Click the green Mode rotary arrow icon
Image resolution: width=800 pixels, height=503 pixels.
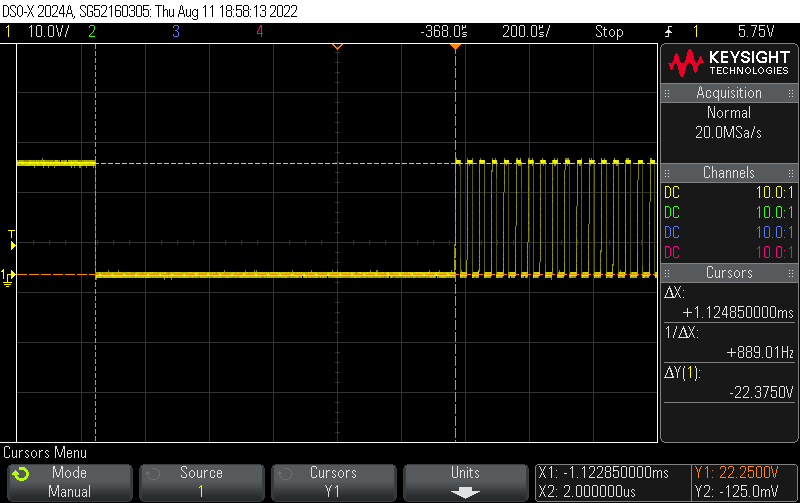click(x=21, y=474)
